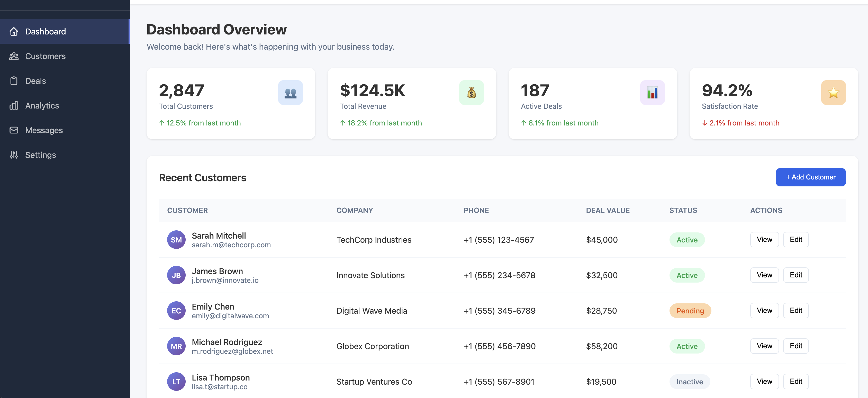The height and width of the screenshot is (398, 868).
Task: Open the Dashboard menu item
Action: coord(65,31)
